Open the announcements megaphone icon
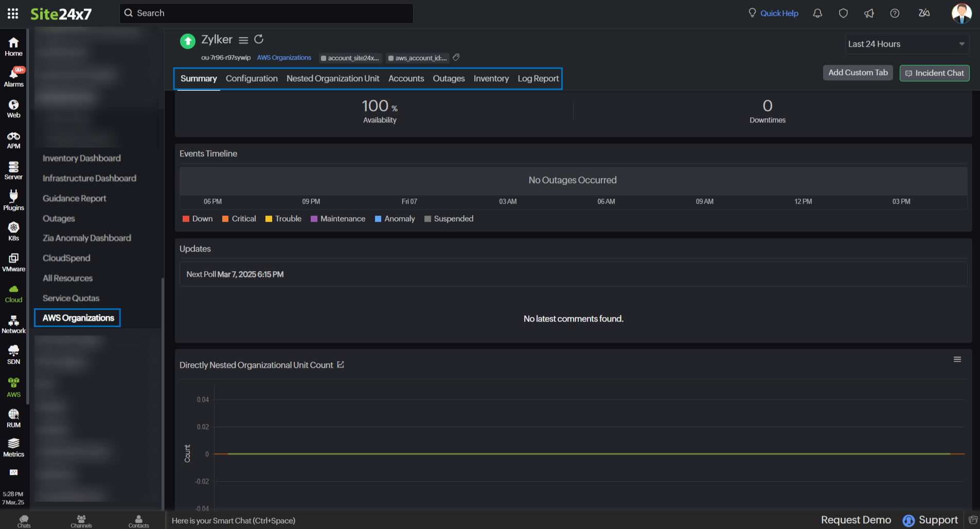Viewport: 980px width, 529px height. (869, 13)
